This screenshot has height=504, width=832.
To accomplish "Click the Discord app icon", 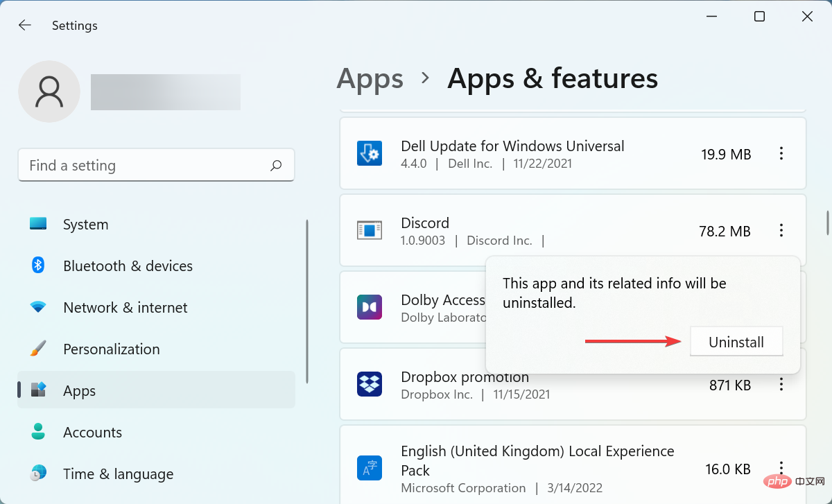I will 370,230.
